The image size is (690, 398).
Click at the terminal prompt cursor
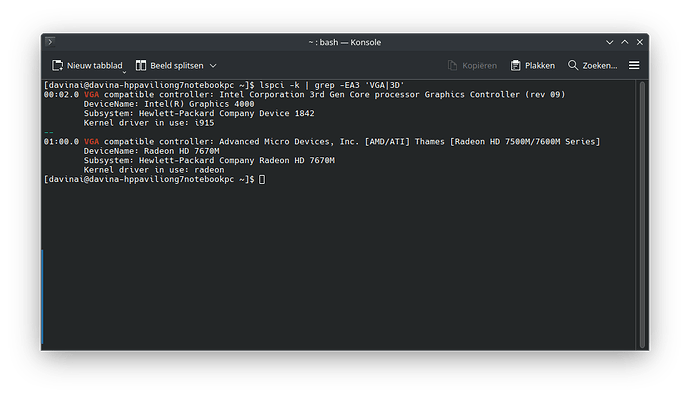point(262,179)
